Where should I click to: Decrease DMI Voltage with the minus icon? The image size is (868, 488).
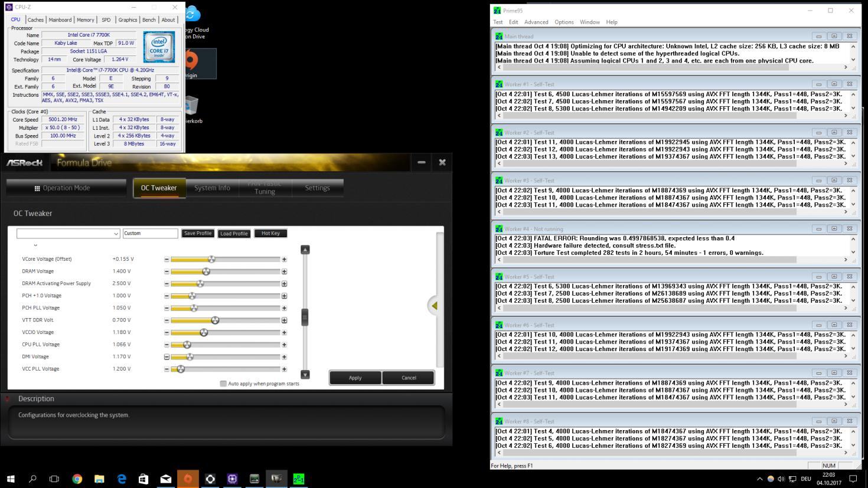[167, 357]
